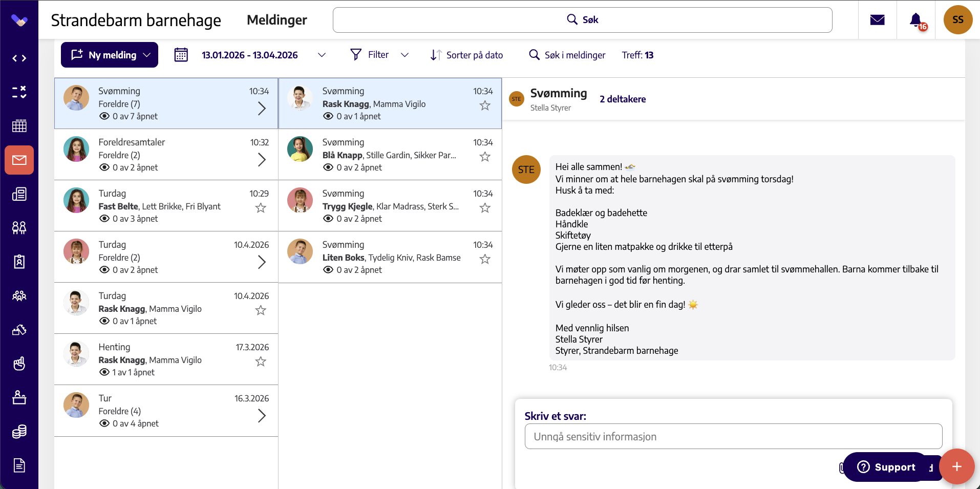Open the Filter dropdown
The width and height of the screenshot is (980, 489).
tap(379, 55)
